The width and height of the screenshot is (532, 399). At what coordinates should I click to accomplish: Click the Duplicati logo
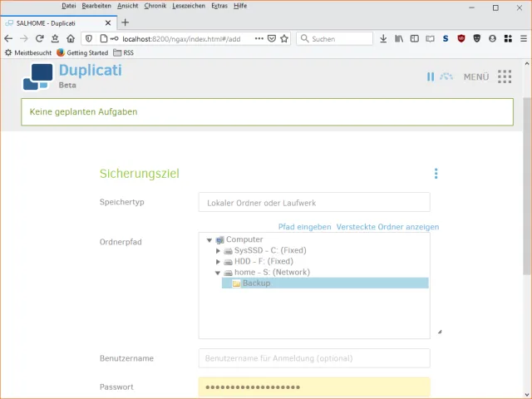(38, 76)
